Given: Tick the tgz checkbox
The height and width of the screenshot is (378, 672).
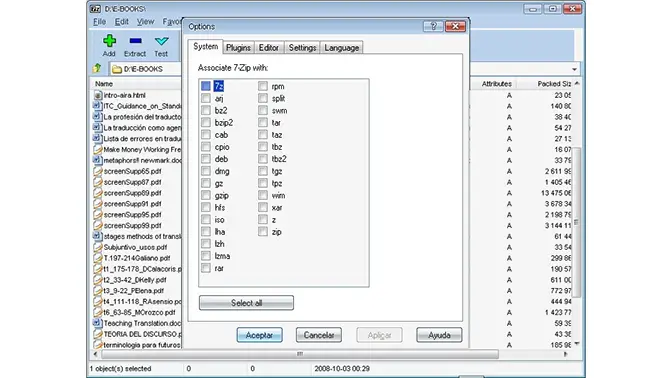Looking at the screenshot, I should pyautogui.click(x=263, y=171).
